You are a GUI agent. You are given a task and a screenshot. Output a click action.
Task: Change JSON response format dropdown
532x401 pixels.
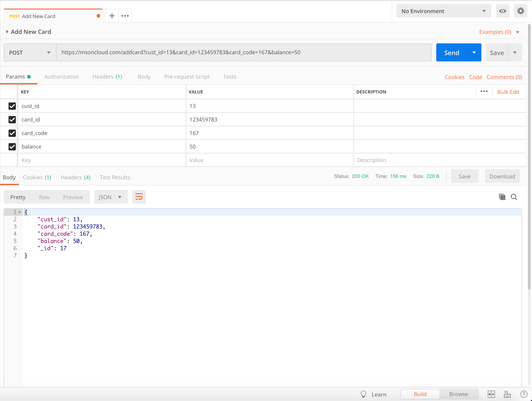[x=111, y=197]
